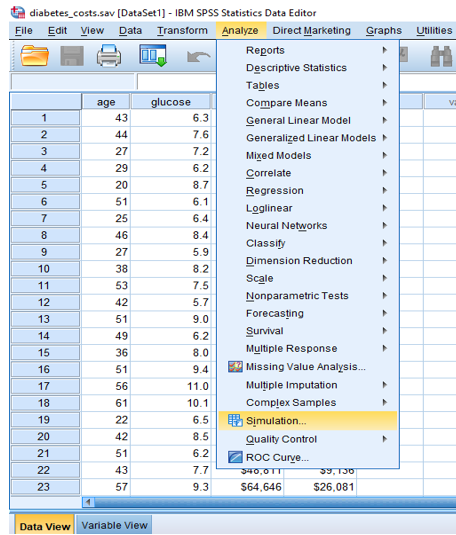Expand the Correlate submenu
Viewport: 456px width, 535px height.
308,173
